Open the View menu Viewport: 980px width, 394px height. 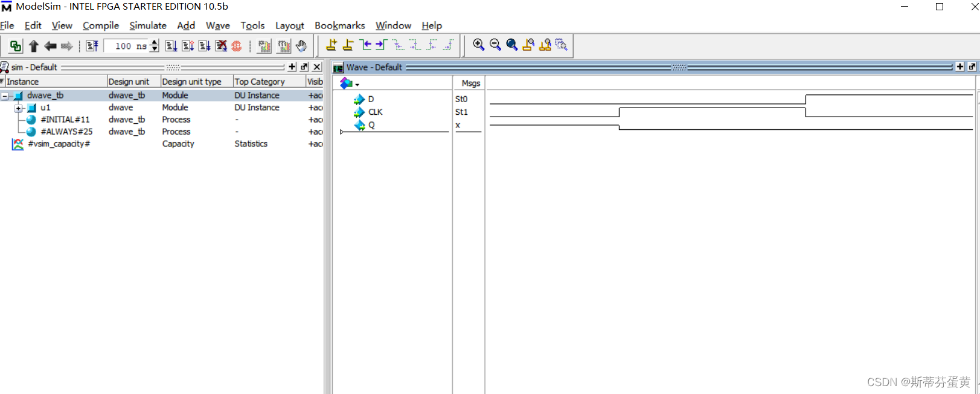[62, 25]
